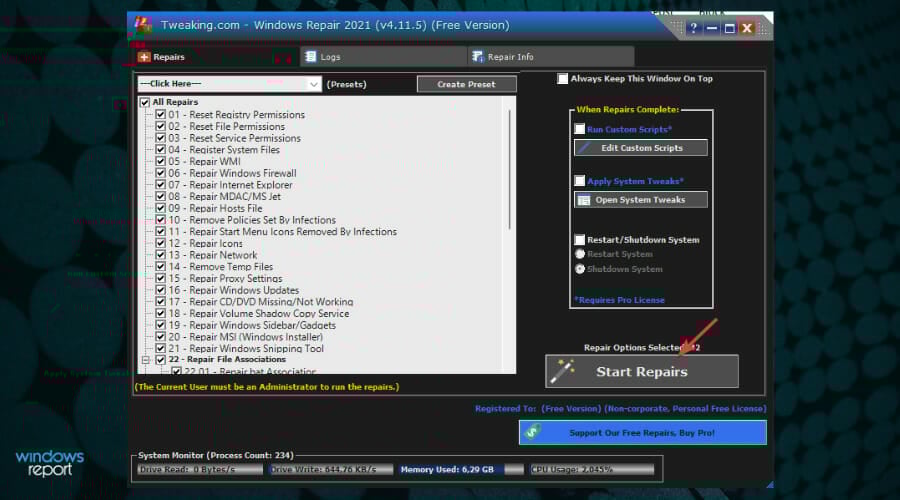
Task: Toggle Always Keep This Window On Top
Action: [562, 79]
